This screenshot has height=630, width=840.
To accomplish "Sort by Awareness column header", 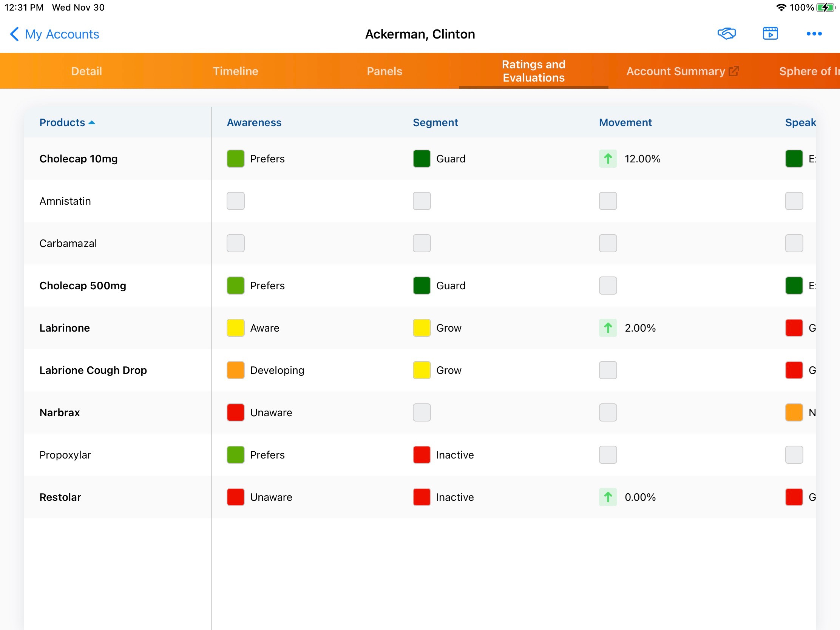I will (x=254, y=123).
